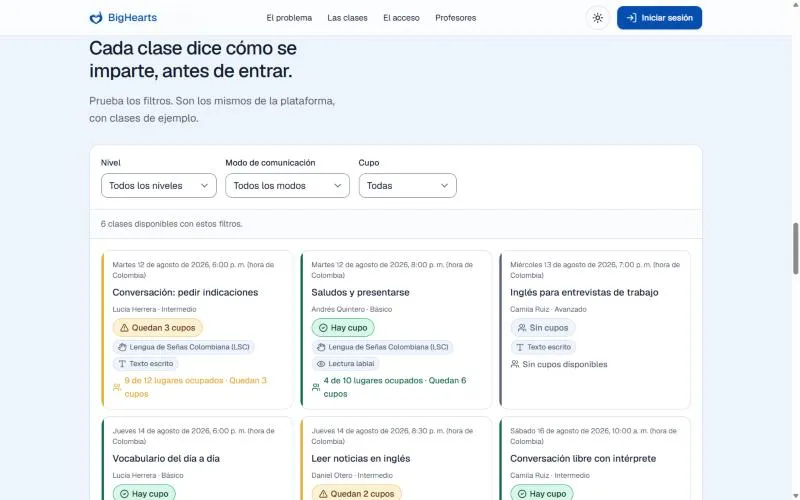Click the Quedan 3 cupos badge

click(158, 328)
